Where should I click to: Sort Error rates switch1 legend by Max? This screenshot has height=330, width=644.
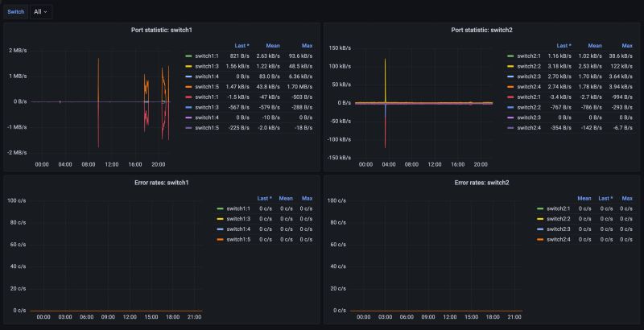tap(308, 199)
